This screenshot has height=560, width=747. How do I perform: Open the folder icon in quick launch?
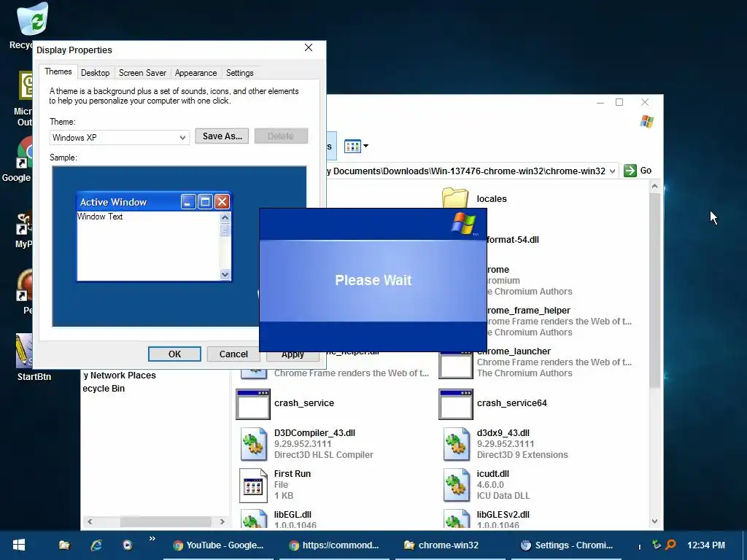[x=64, y=545]
